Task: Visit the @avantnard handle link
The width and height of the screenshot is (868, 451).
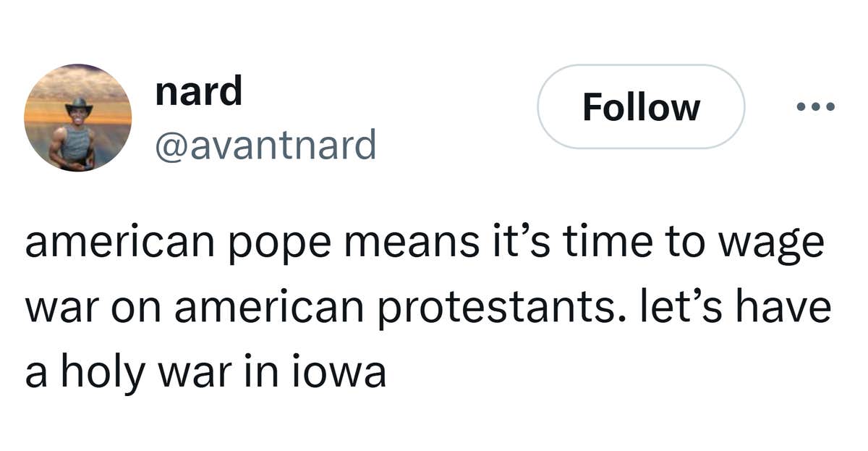Action: pyautogui.click(x=265, y=144)
